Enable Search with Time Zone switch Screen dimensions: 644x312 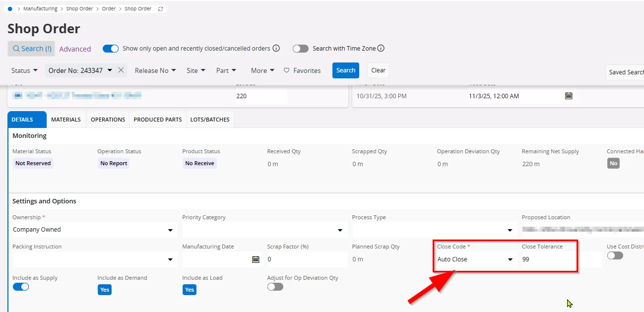(300, 49)
